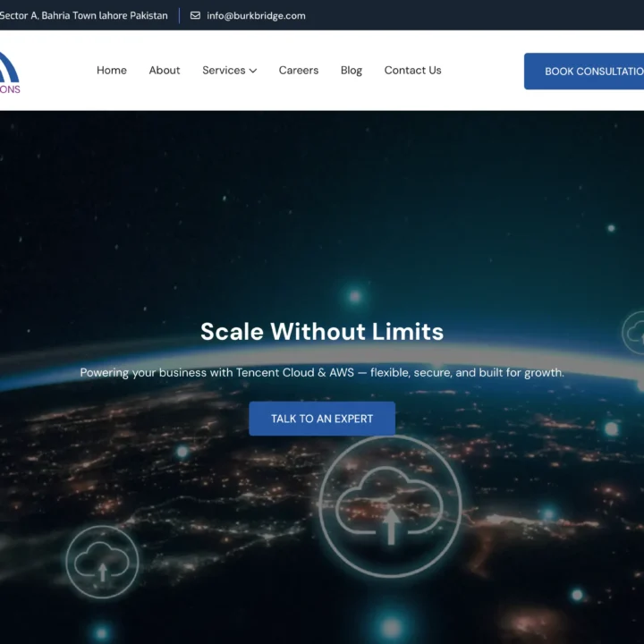
Task: Click the large center cloud upload icon
Action: click(x=390, y=506)
